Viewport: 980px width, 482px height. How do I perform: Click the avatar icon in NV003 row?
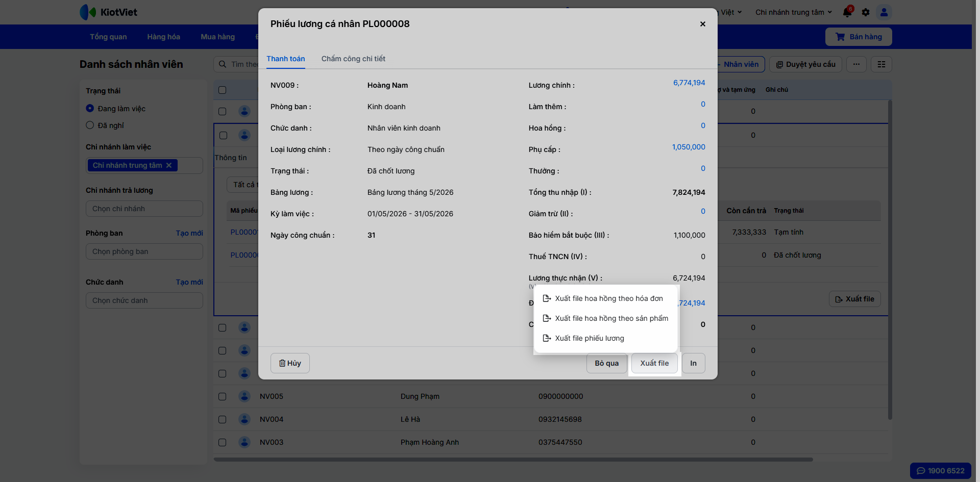point(244,442)
